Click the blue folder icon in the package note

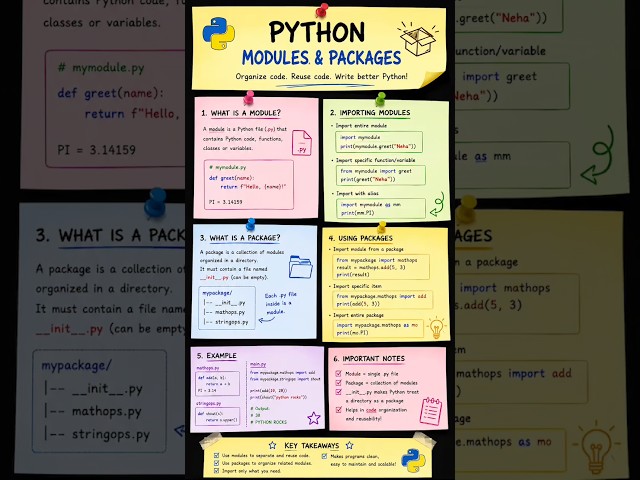click(300, 267)
